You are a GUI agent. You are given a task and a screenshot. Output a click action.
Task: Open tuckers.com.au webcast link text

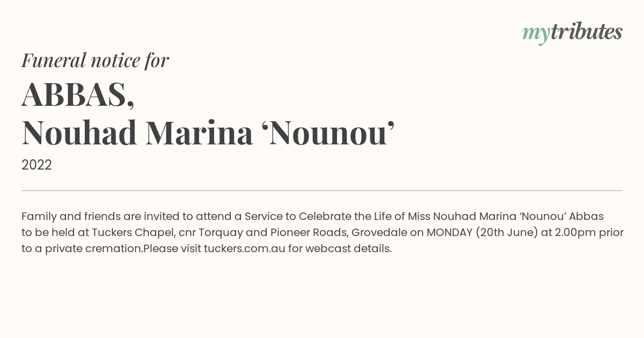click(x=244, y=249)
